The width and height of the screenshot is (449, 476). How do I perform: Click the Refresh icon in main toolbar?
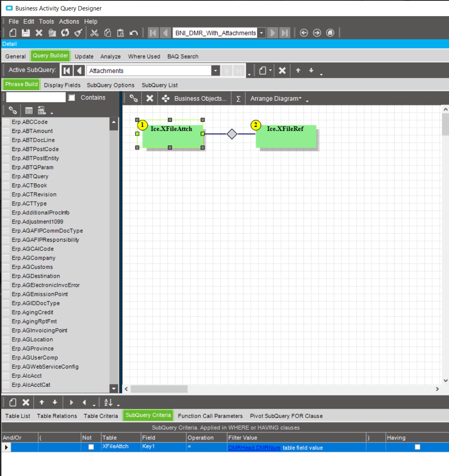tap(65, 33)
